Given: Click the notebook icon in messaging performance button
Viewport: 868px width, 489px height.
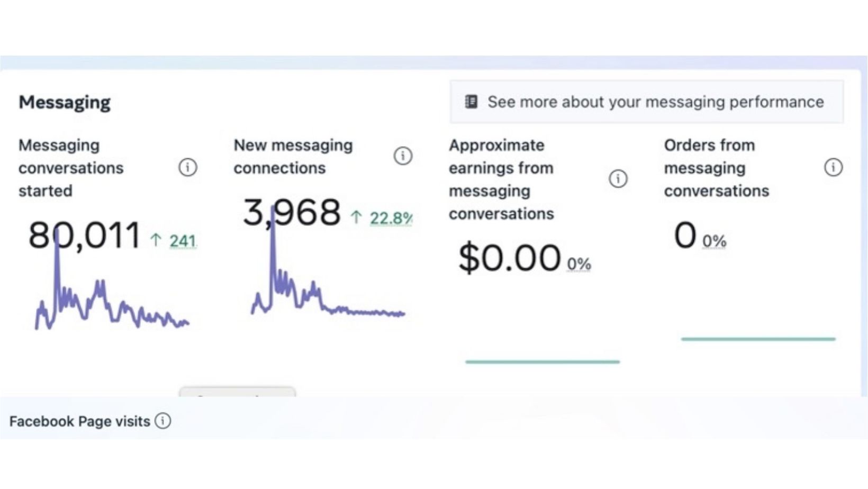Looking at the screenshot, I should pos(471,102).
